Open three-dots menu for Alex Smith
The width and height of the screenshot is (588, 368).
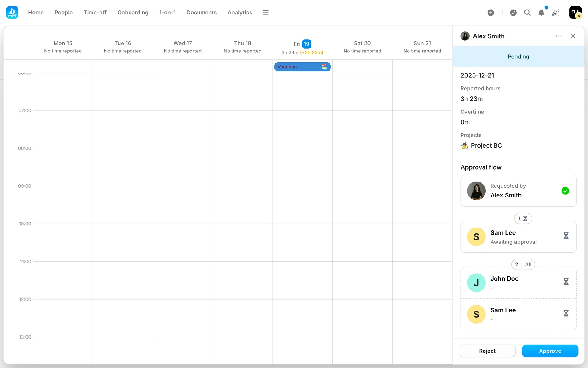tap(559, 36)
